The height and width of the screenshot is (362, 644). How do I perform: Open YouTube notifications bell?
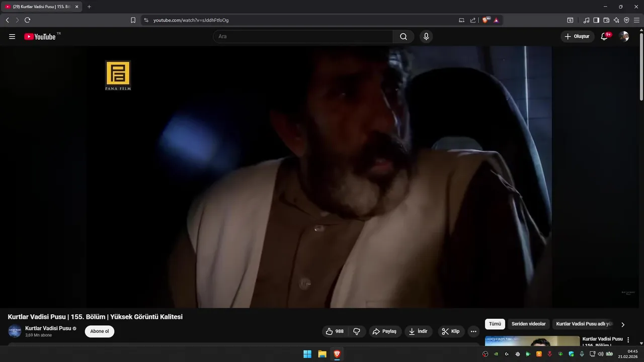605,36
